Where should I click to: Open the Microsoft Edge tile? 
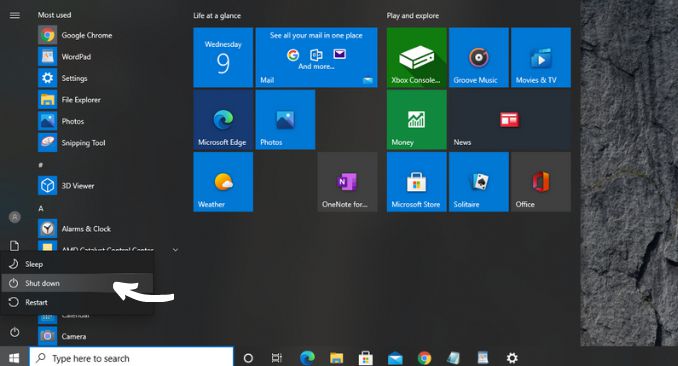223,120
